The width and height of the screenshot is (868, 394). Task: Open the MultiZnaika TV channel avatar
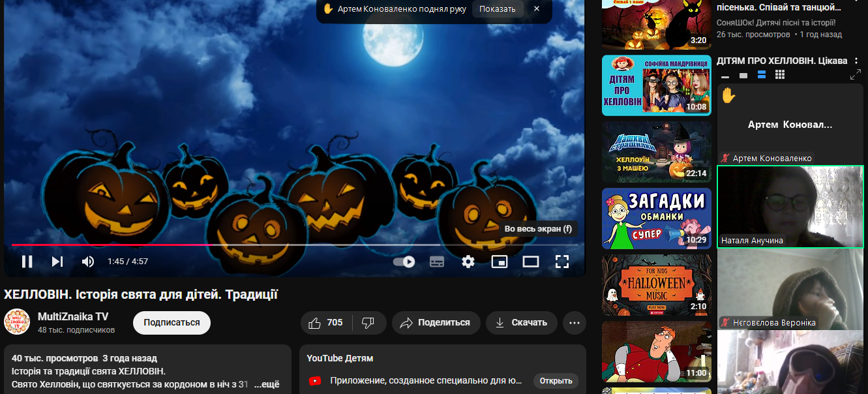click(17, 322)
